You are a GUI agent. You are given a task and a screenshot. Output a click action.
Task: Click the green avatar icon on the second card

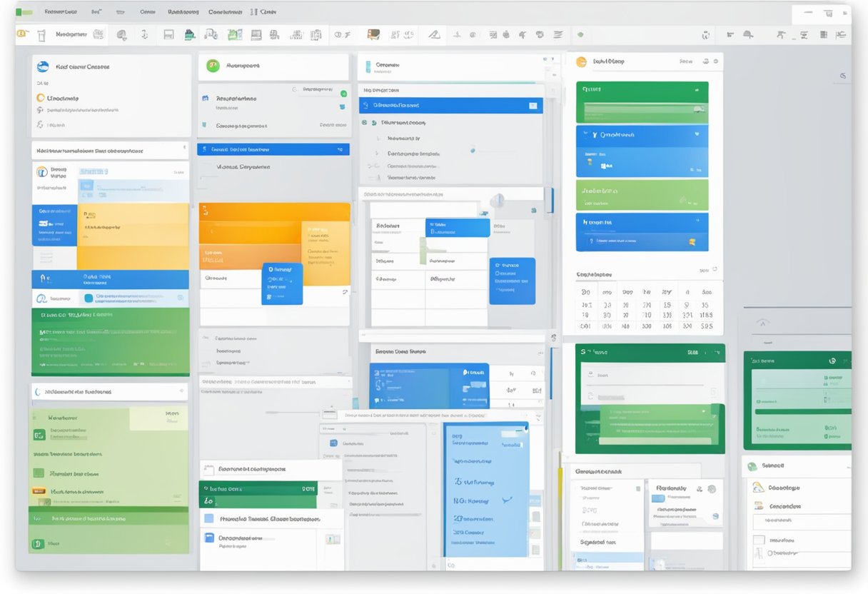click(213, 66)
